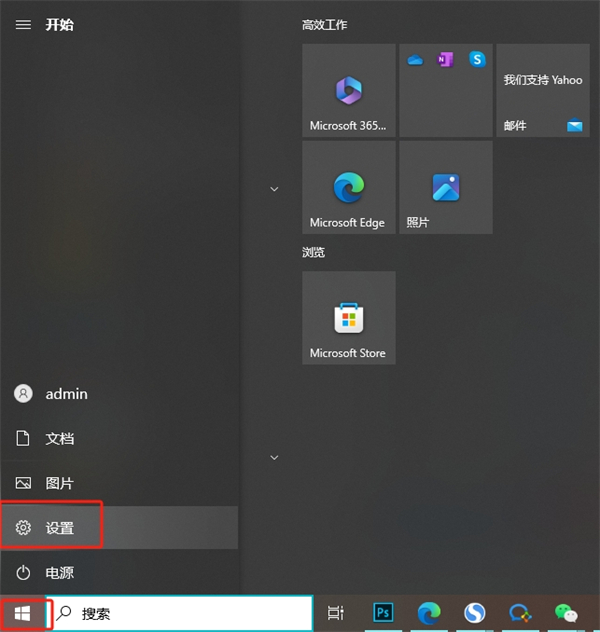Viewport: 600px width, 632px height.
Task: Click the Windows Start button
Action: (22, 614)
